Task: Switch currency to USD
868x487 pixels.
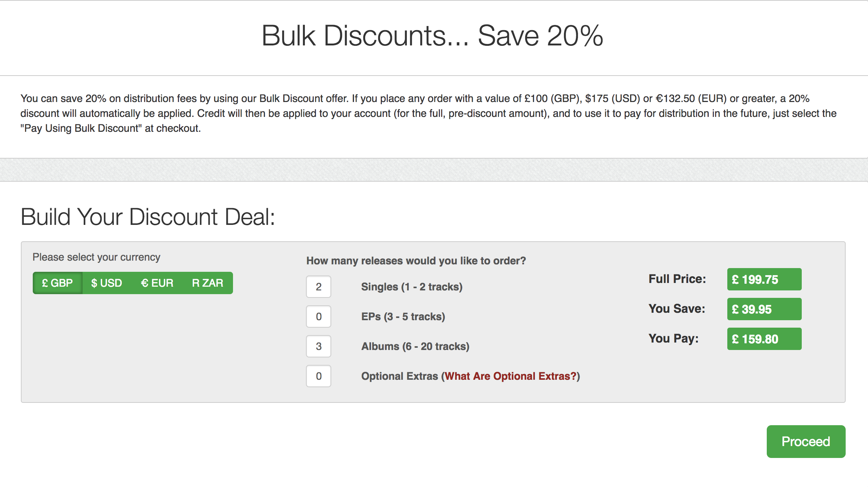Action: (x=106, y=283)
